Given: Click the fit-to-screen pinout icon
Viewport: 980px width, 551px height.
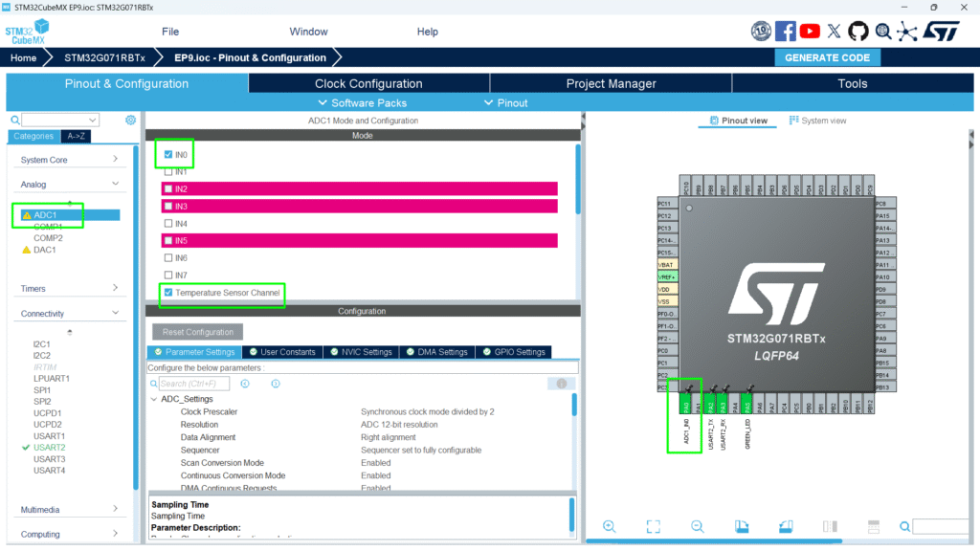Looking at the screenshot, I should [x=653, y=526].
